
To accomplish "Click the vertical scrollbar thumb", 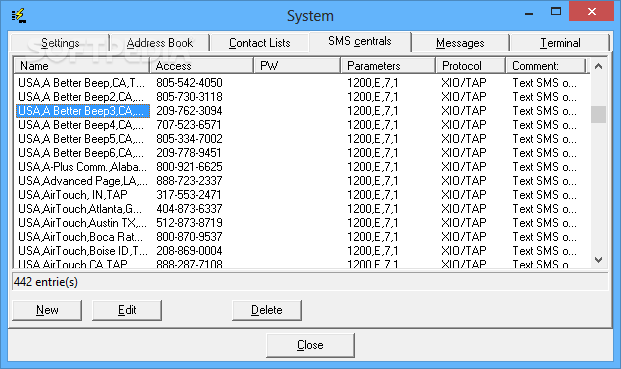I will click(x=598, y=114).
